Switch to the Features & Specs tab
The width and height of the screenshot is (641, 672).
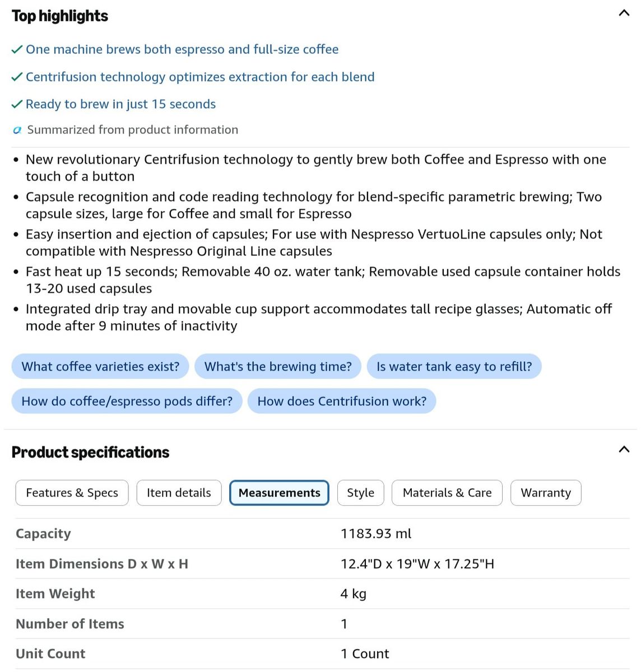tap(72, 493)
